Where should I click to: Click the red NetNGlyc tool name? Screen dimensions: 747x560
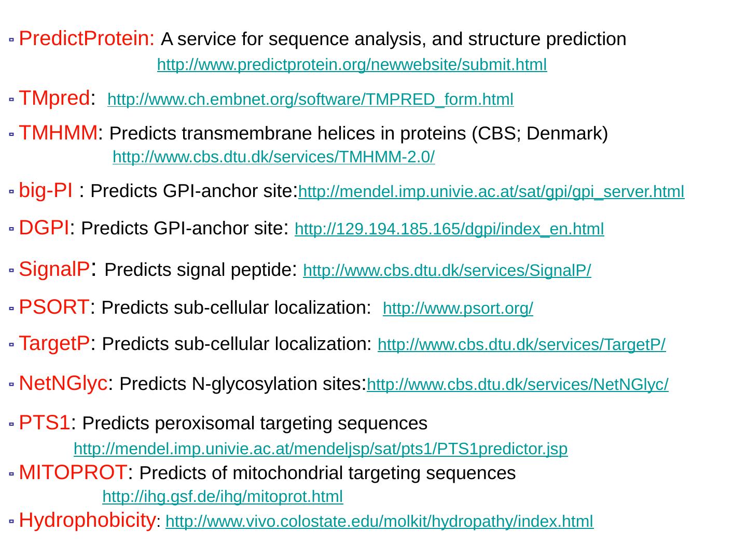[63, 384]
